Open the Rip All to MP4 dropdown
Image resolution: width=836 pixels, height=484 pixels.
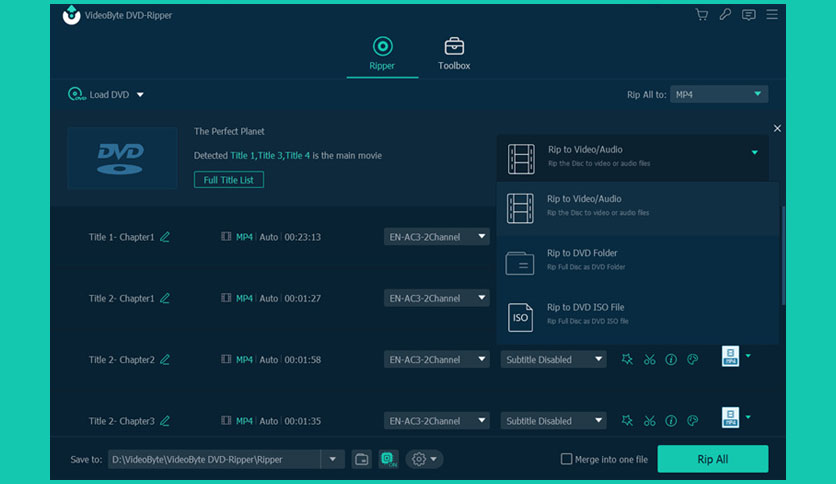click(719, 94)
